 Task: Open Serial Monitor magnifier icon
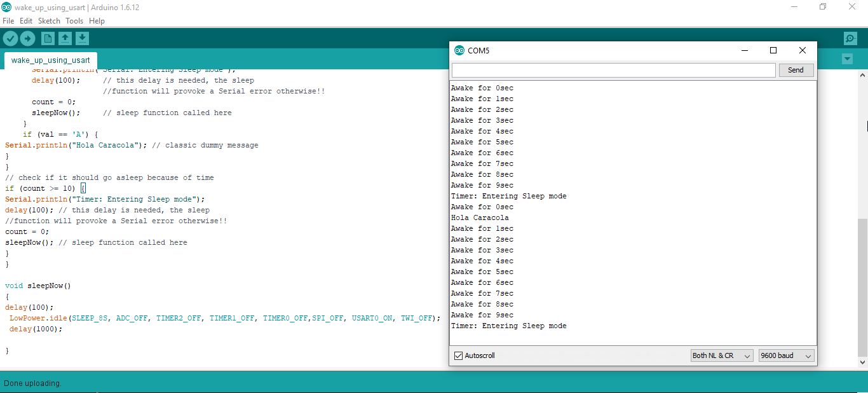(x=850, y=39)
